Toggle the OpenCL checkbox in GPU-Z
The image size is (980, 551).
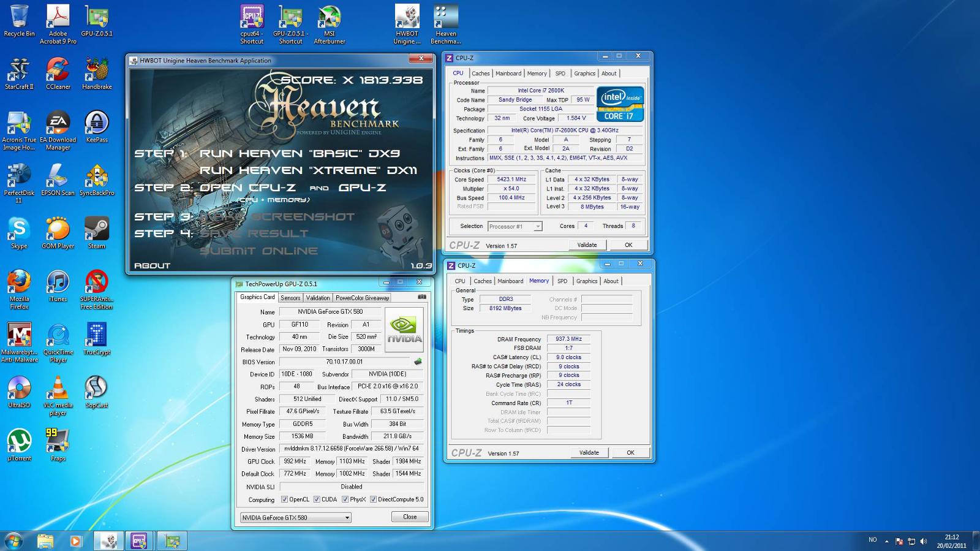click(284, 500)
